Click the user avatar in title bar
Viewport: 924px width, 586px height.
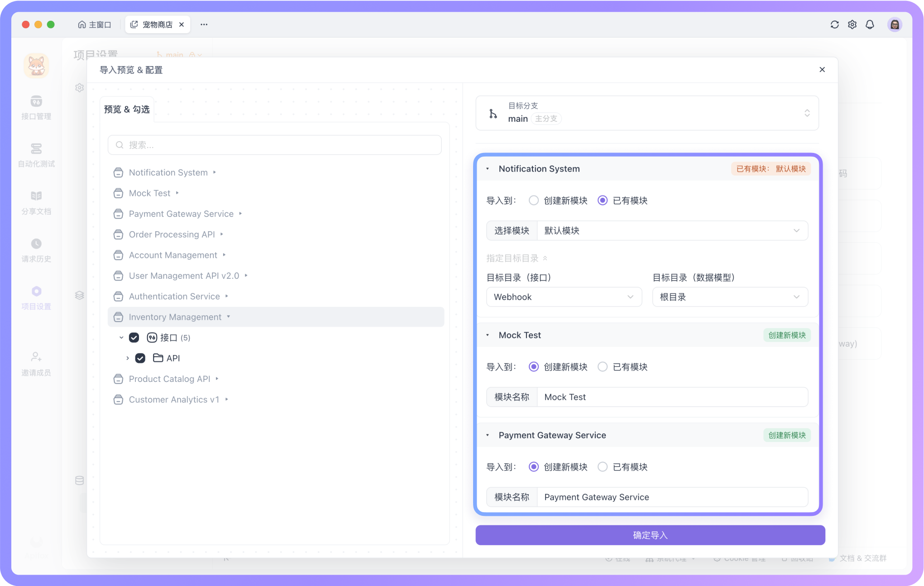pyautogui.click(x=894, y=24)
